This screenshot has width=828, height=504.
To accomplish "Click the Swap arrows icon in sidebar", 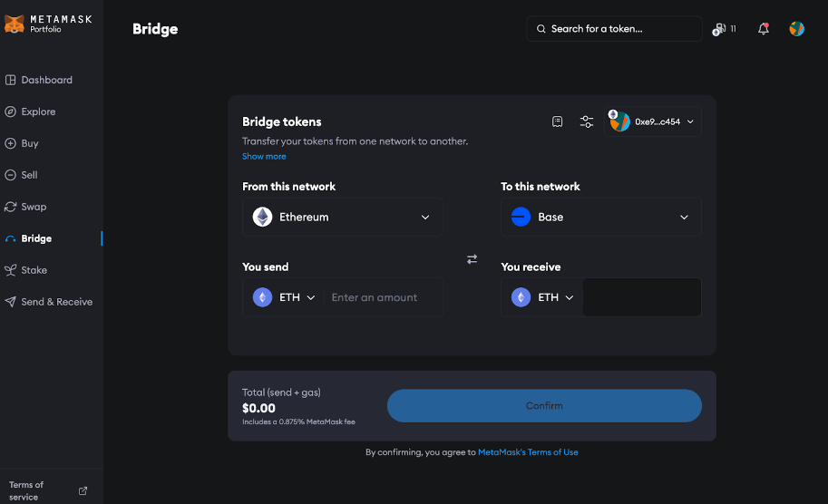I will [10, 207].
